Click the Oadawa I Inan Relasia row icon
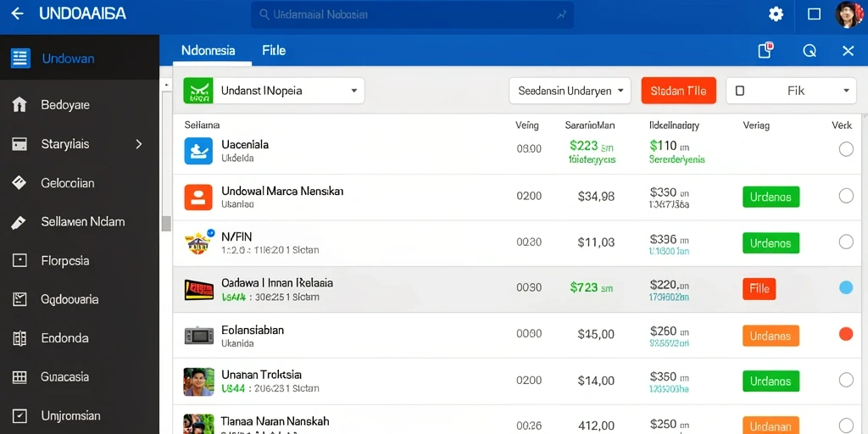This screenshot has height=434, width=868. tap(198, 290)
